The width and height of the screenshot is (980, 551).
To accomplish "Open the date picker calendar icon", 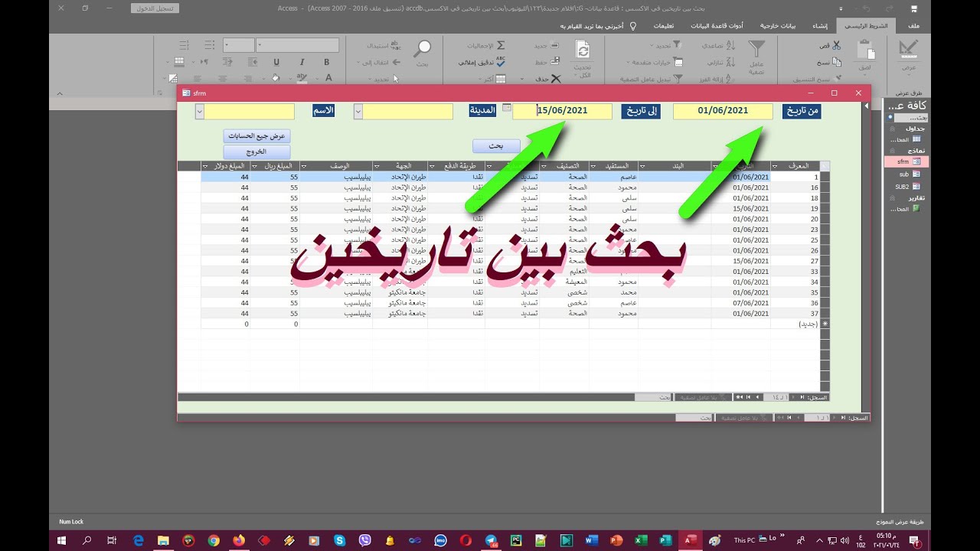I will (x=507, y=108).
